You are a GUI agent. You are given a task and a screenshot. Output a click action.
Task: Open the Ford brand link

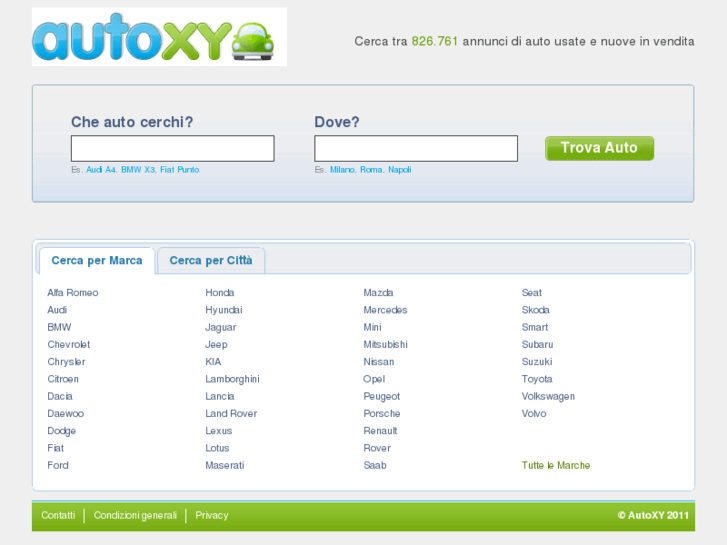58,465
